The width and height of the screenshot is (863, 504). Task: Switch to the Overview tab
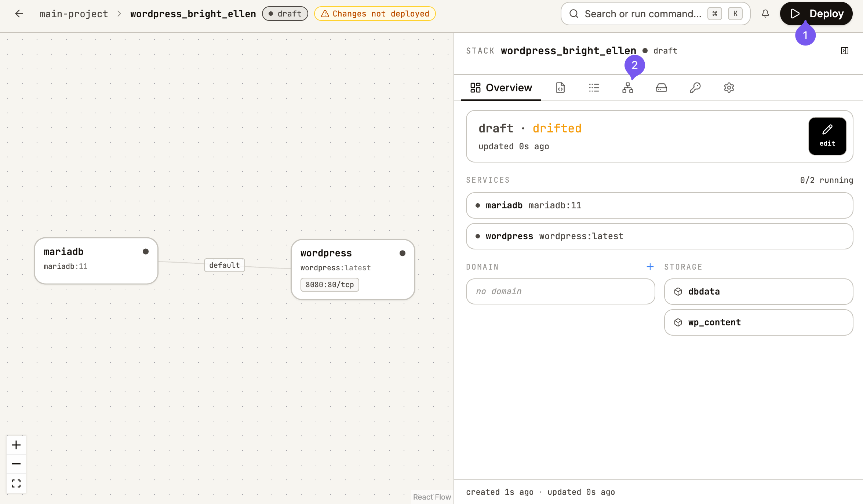coord(501,88)
